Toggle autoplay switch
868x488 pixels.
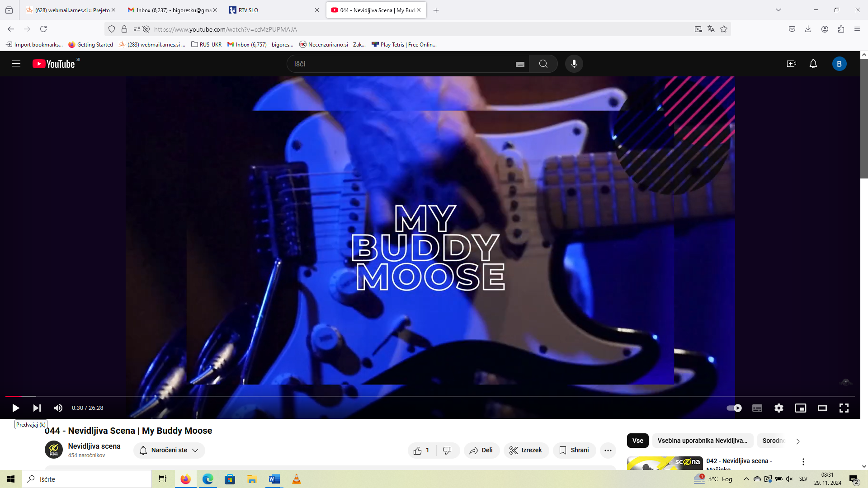(x=734, y=408)
